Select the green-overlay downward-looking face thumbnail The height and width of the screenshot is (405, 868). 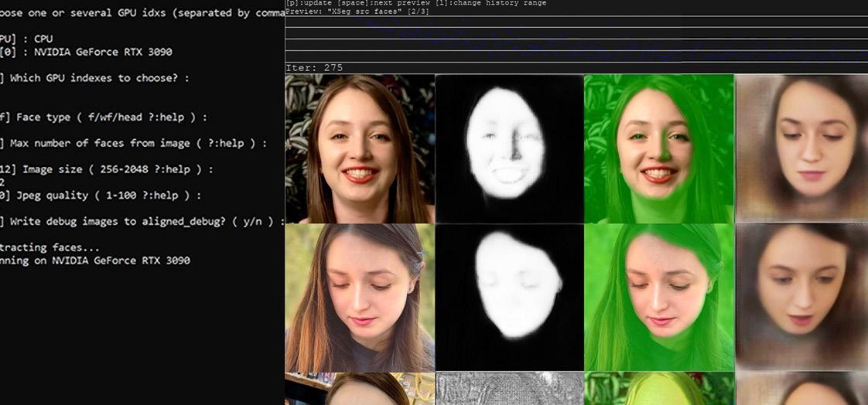point(659,298)
